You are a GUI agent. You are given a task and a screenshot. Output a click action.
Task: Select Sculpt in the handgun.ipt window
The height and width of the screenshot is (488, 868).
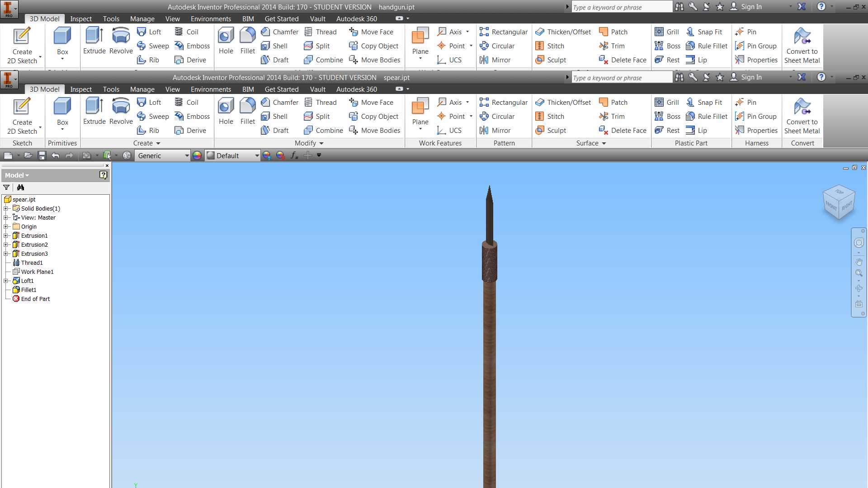point(551,60)
